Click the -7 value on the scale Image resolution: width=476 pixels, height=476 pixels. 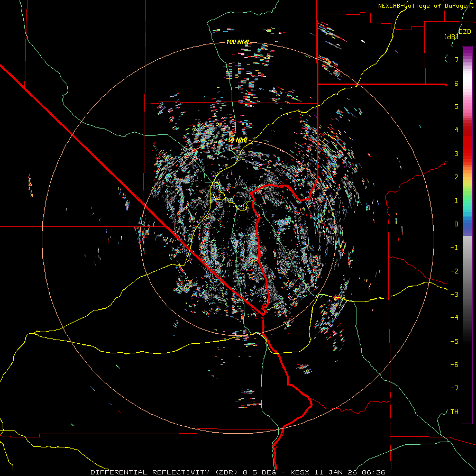click(x=454, y=388)
